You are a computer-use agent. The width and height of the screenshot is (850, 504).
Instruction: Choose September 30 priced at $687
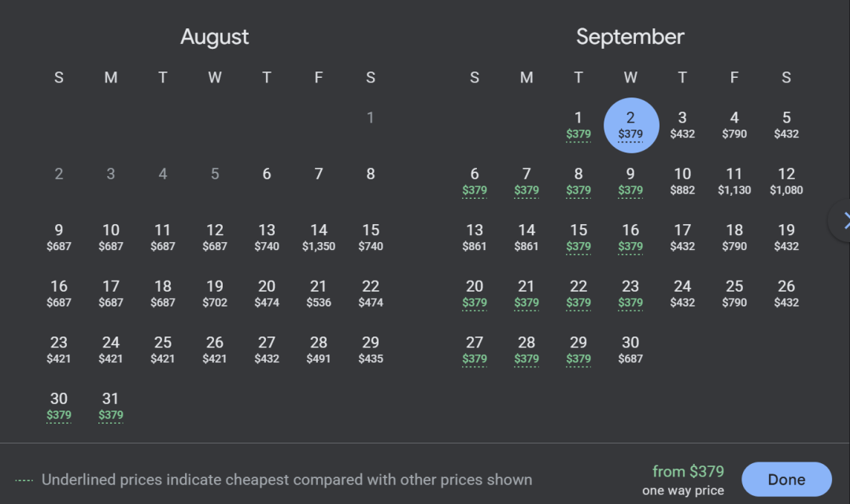coord(630,350)
